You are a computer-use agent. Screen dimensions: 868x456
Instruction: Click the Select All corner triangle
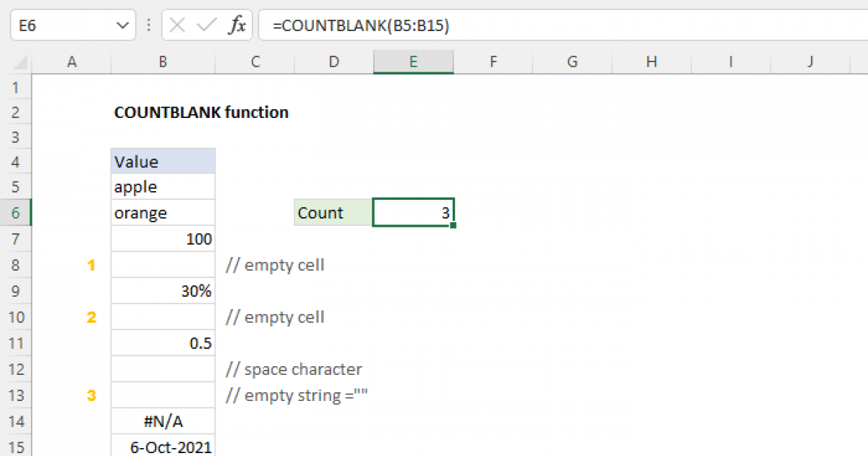(20, 63)
